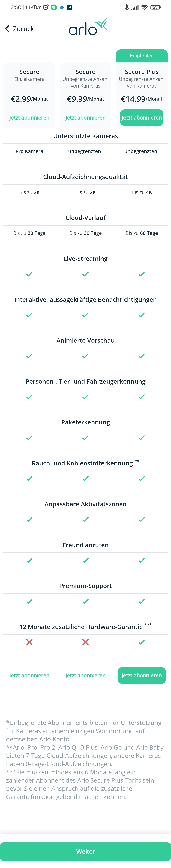Tap the blue cloud notification icon
Image resolution: width=171 pixels, height=868 pixels.
[x=62, y=7]
